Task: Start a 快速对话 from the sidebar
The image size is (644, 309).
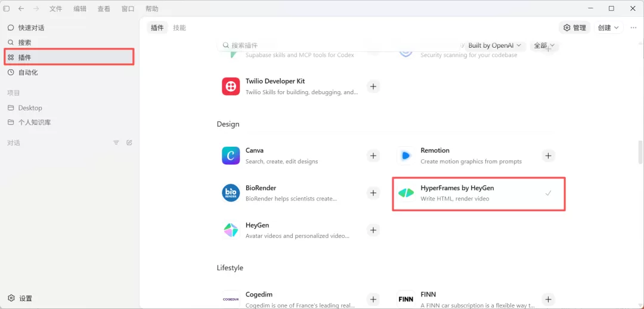Action: point(69,27)
